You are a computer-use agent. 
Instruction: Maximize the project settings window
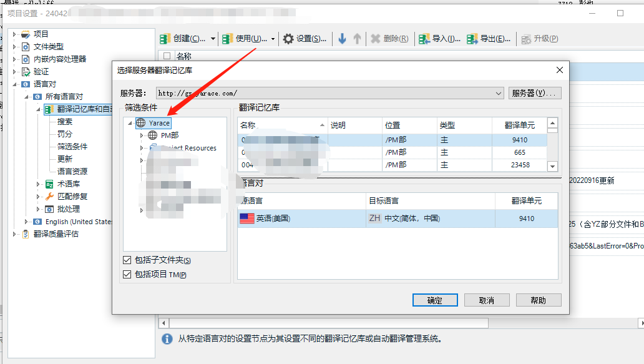click(x=620, y=13)
